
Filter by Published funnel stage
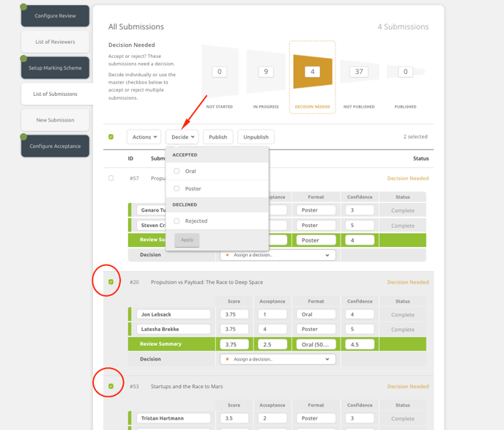(x=405, y=72)
